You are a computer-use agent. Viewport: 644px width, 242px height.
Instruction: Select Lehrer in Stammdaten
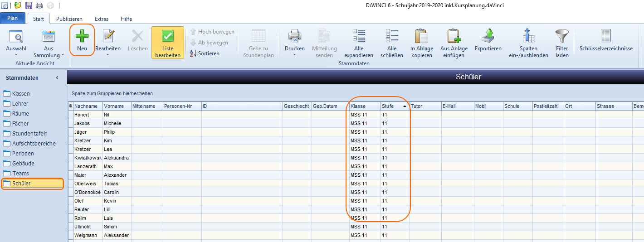pyautogui.click(x=20, y=104)
